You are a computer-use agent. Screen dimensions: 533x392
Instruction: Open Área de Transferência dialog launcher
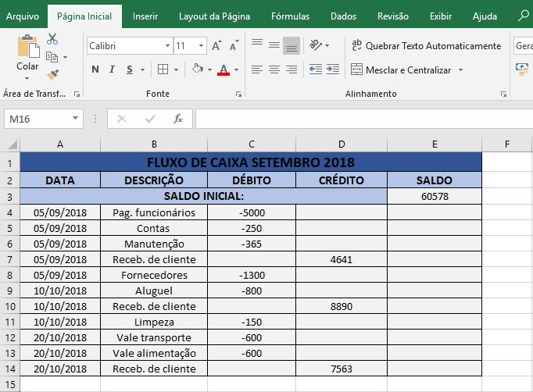(77, 94)
